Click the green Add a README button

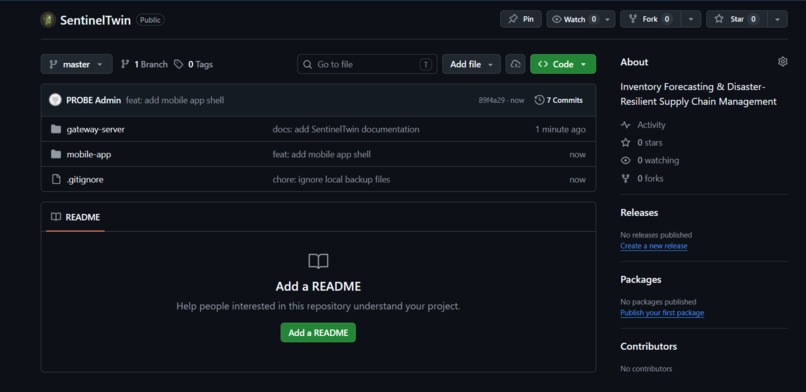coord(318,332)
